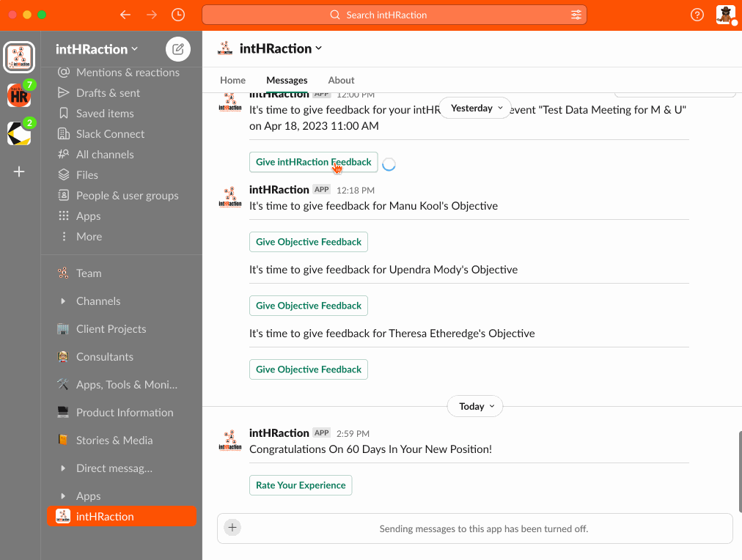Open search filter sliders icon
742x560 pixels.
point(576,15)
